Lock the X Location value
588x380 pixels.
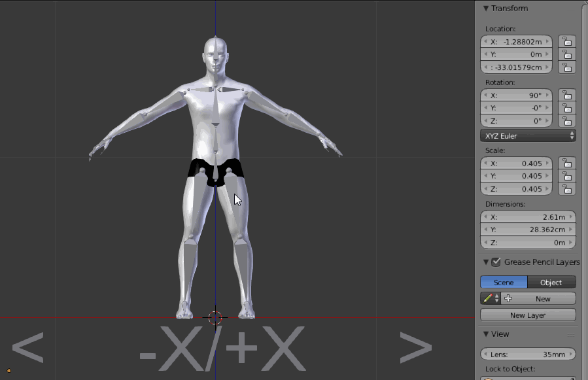tap(566, 41)
